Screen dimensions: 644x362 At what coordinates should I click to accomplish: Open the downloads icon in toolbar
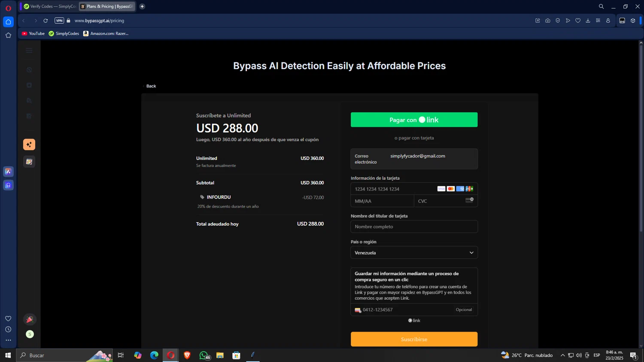tap(588, 21)
